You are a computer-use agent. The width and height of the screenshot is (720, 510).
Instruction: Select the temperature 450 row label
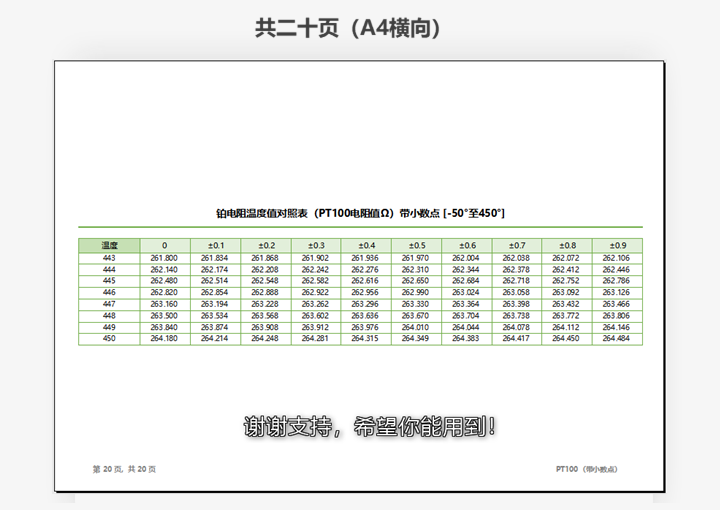pos(109,339)
